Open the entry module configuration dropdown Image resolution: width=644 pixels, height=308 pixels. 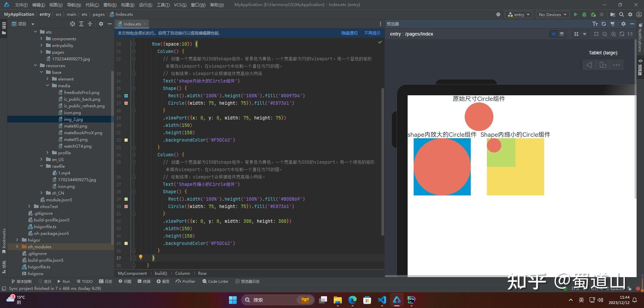tap(519, 14)
